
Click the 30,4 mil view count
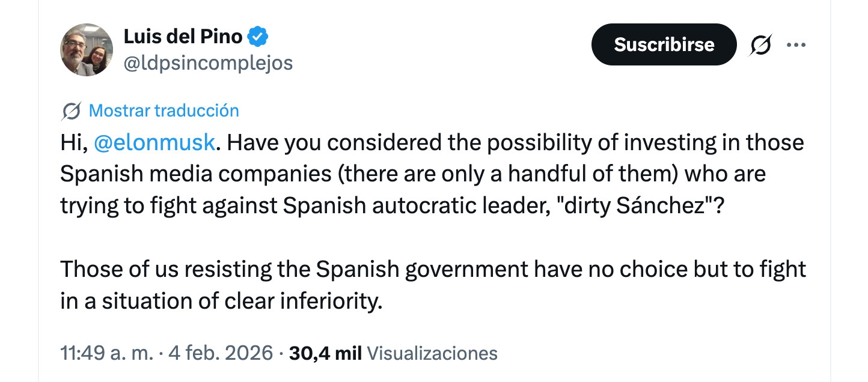pyautogui.click(x=325, y=353)
